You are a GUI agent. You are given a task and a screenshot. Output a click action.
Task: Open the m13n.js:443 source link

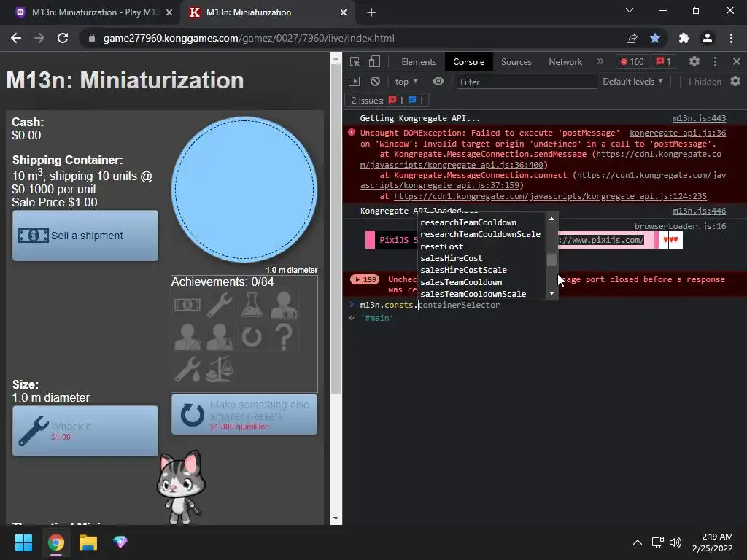click(700, 118)
